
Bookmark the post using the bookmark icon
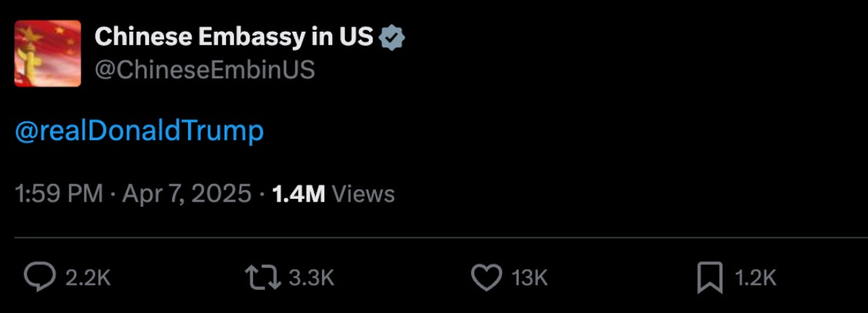[709, 278]
